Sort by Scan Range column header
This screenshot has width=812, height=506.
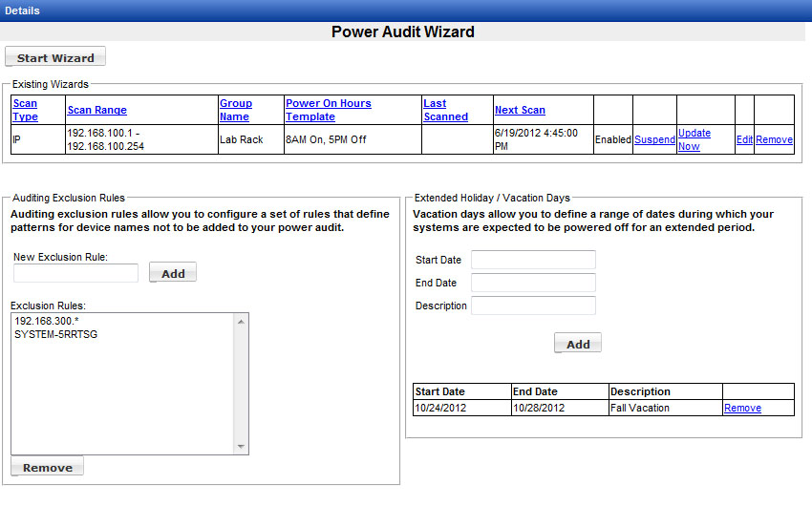click(96, 111)
